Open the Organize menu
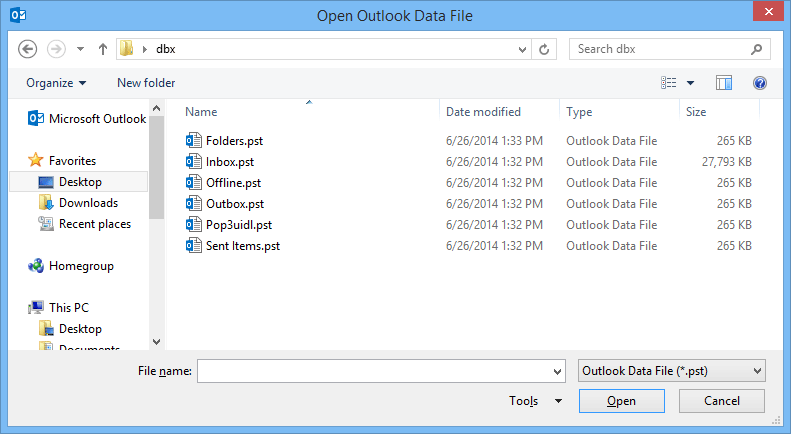The height and width of the screenshot is (434, 791). point(56,83)
